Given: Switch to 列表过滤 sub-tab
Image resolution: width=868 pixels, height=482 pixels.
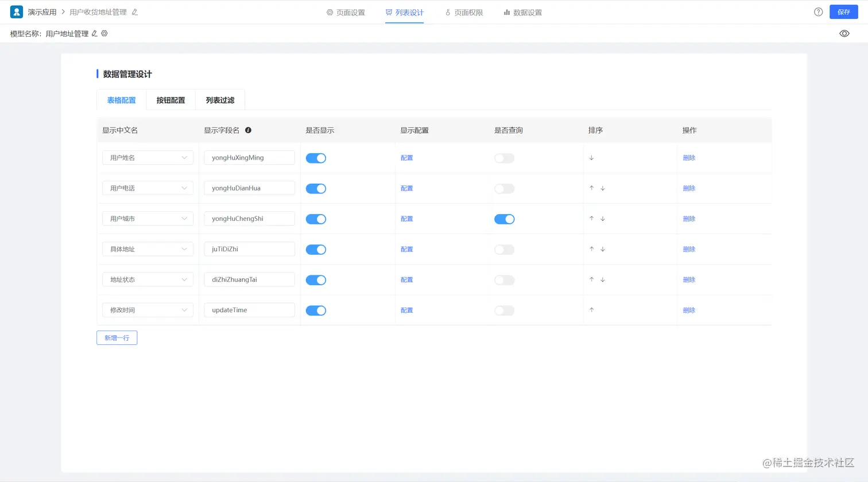Looking at the screenshot, I should 220,100.
